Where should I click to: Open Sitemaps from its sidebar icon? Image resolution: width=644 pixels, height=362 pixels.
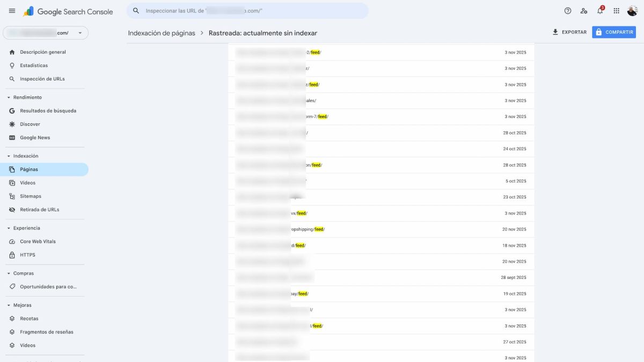[x=12, y=196]
